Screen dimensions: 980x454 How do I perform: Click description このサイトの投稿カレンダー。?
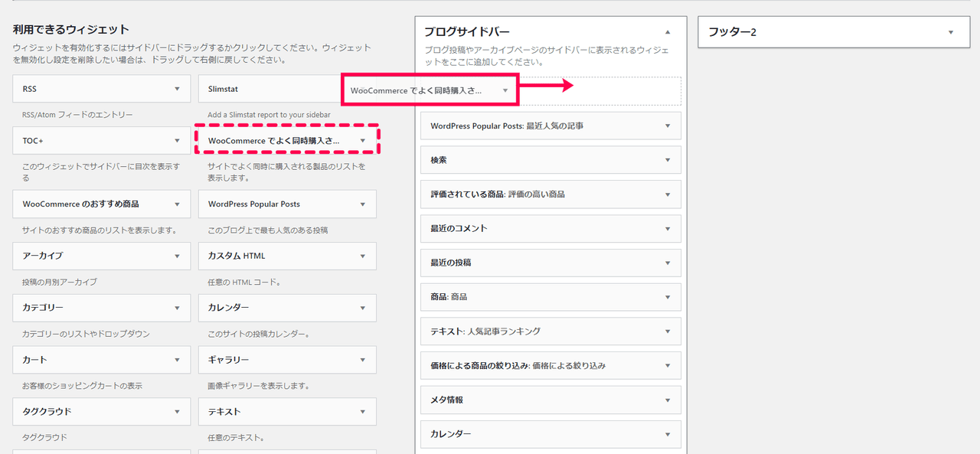(258, 334)
